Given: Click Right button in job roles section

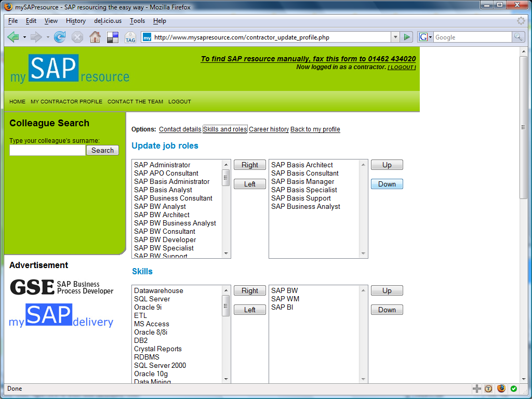Looking at the screenshot, I should (250, 165).
